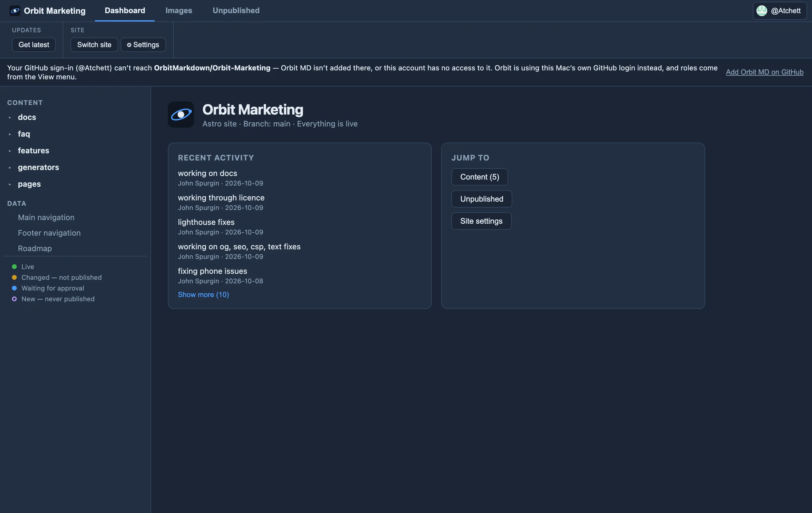The height and width of the screenshot is (513, 812).
Task: Open Footer navigation data
Action: pyautogui.click(x=49, y=233)
